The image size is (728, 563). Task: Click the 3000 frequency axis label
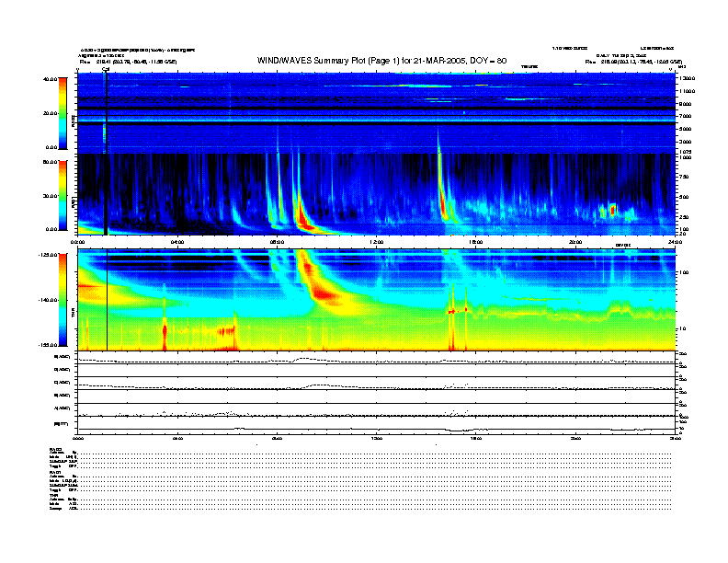click(686, 142)
